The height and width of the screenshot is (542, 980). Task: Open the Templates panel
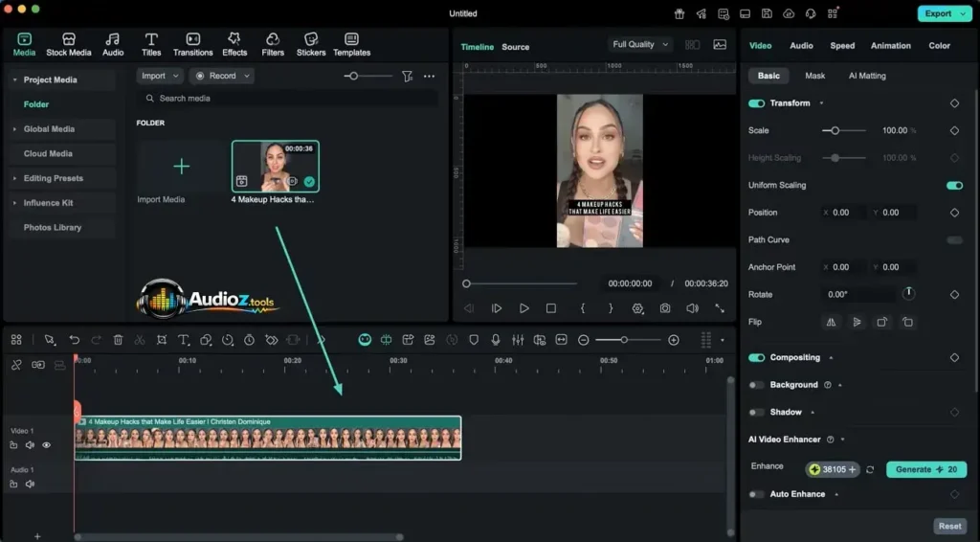click(351, 45)
